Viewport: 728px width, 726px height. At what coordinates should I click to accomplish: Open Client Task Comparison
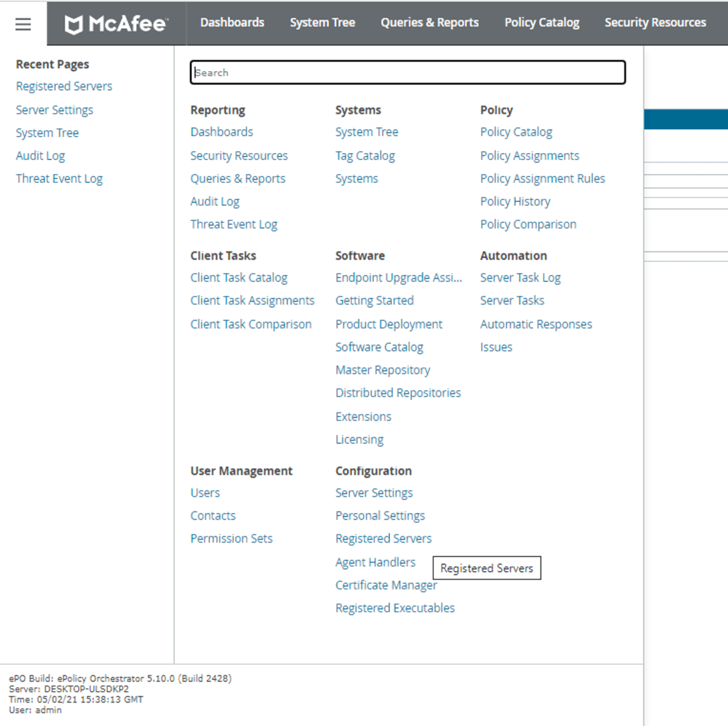coord(251,324)
